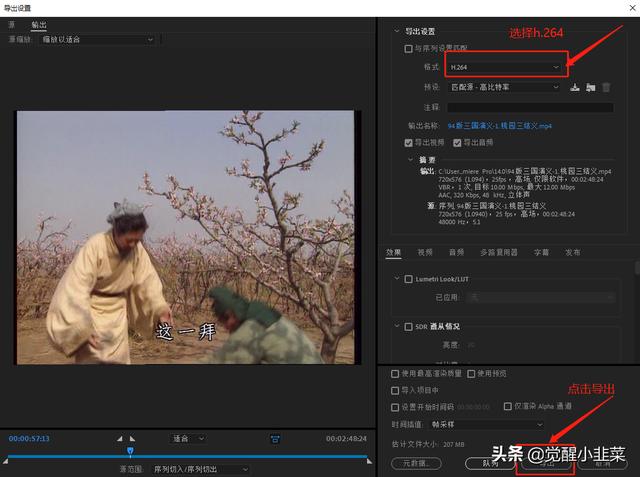
Task: Enable the Lumetri Look/LUT checkbox
Action: [x=408, y=279]
